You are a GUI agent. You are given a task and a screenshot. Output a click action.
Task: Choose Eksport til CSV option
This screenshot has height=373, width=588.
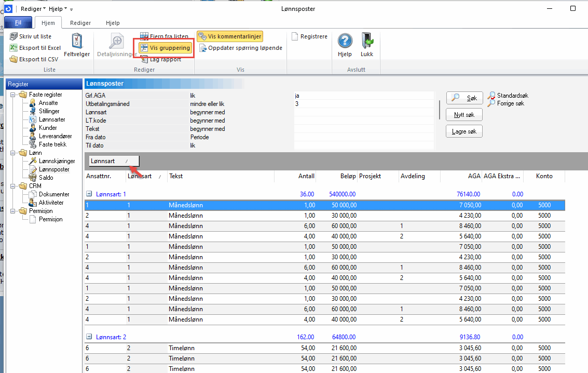click(34, 59)
